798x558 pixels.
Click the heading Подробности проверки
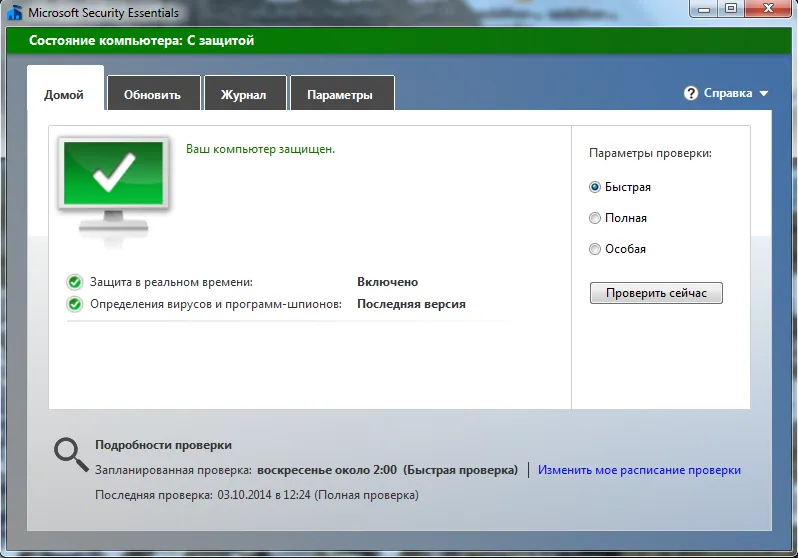pos(163,445)
